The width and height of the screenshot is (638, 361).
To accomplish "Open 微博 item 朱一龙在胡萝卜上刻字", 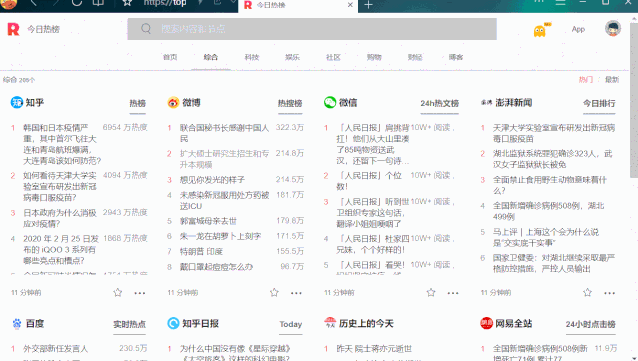I will tap(220, 236).
